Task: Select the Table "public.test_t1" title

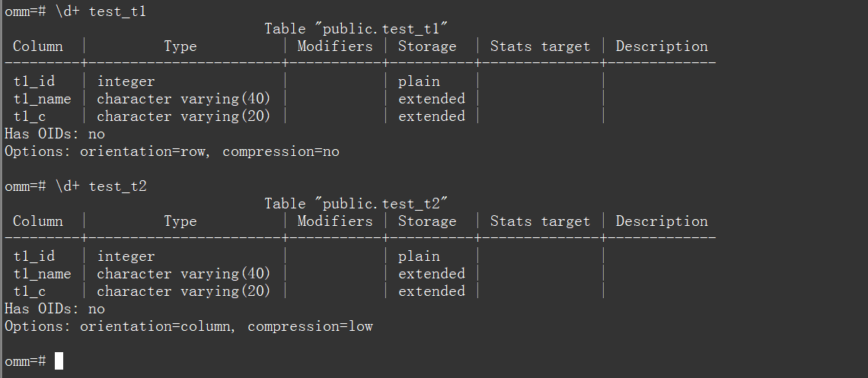Action: (x=356, y=29)
